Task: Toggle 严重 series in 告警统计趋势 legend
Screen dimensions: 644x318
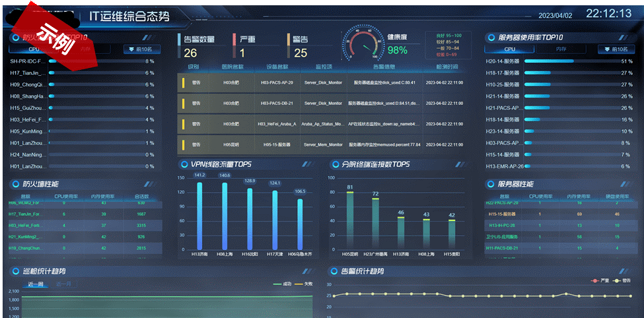Action: click(600, 281)
